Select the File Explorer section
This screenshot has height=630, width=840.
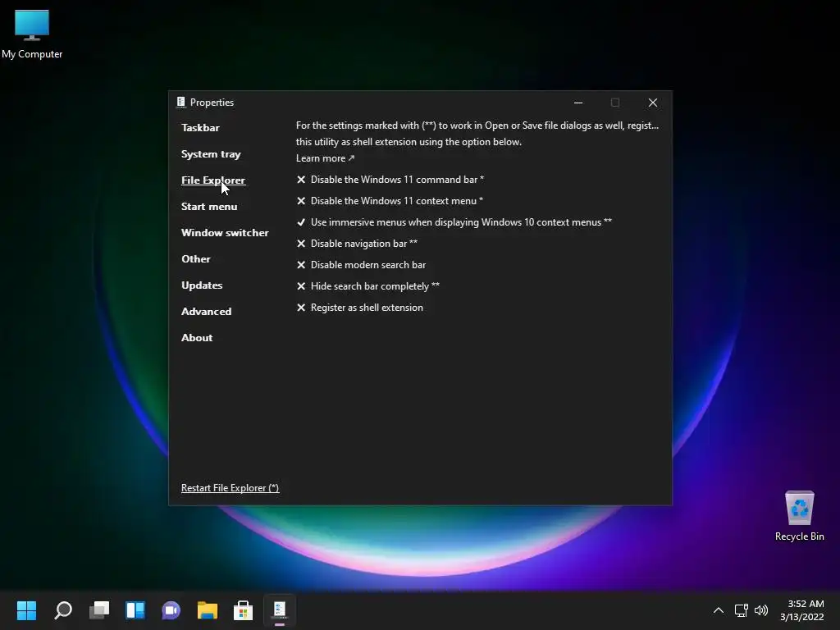click(x=212, y=180)
